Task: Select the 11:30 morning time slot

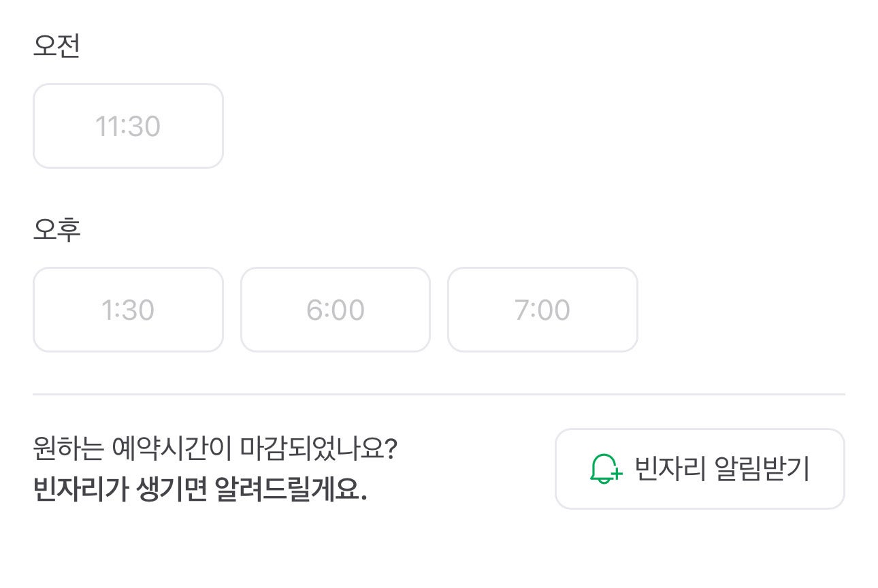Action: click(x=128, y=126)
